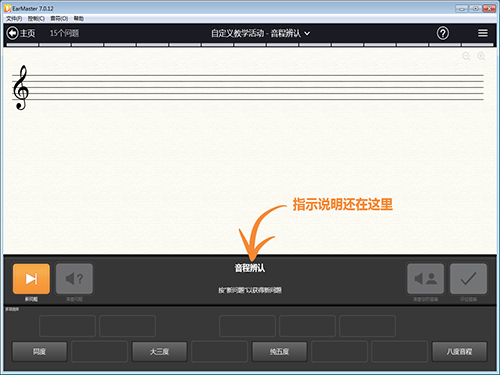Click the 15个问题 label in the header
Screen dimensions: 500x375
coord(64,33)
